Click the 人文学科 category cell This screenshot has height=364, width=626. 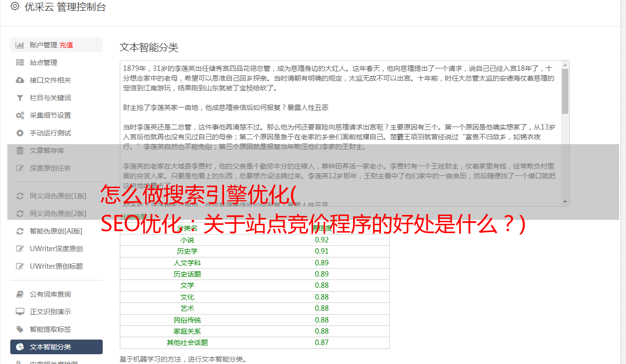click(187, 263)
